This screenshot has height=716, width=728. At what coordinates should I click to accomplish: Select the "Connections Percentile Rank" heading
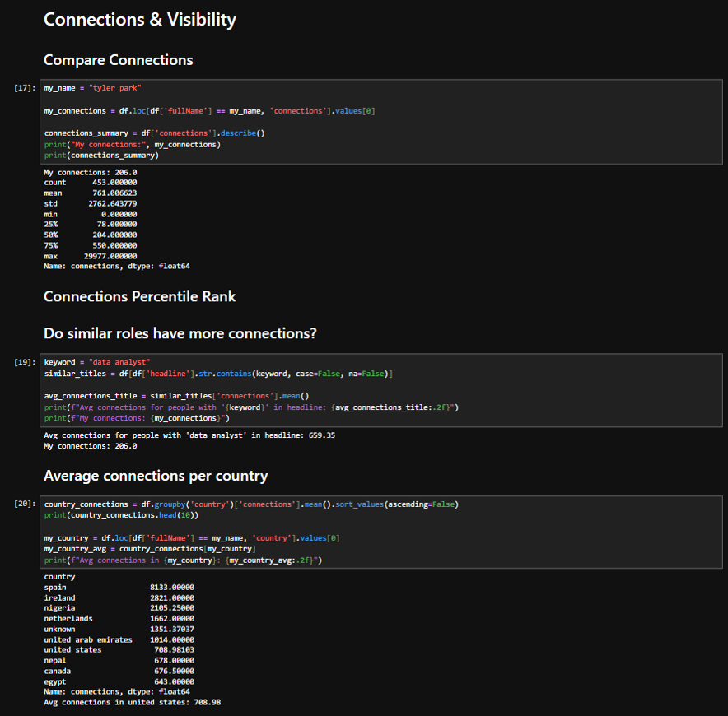(140, 296)
